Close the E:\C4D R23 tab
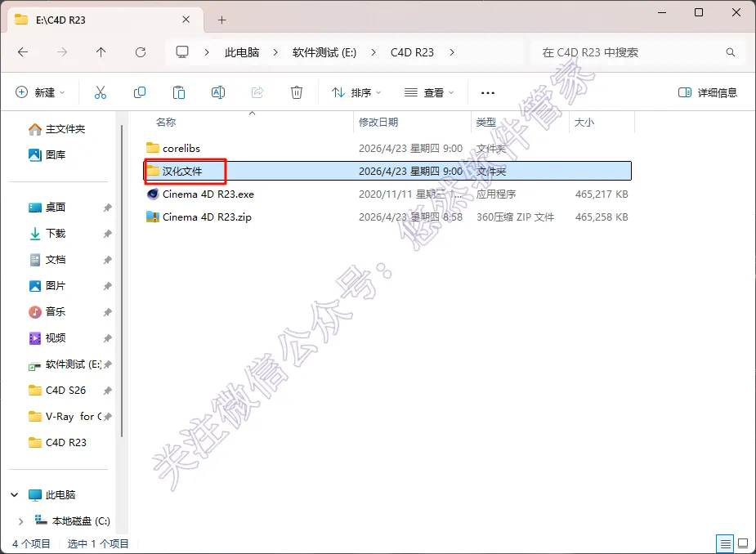This screenshot has height=554, width=756. tap(186, 20)
